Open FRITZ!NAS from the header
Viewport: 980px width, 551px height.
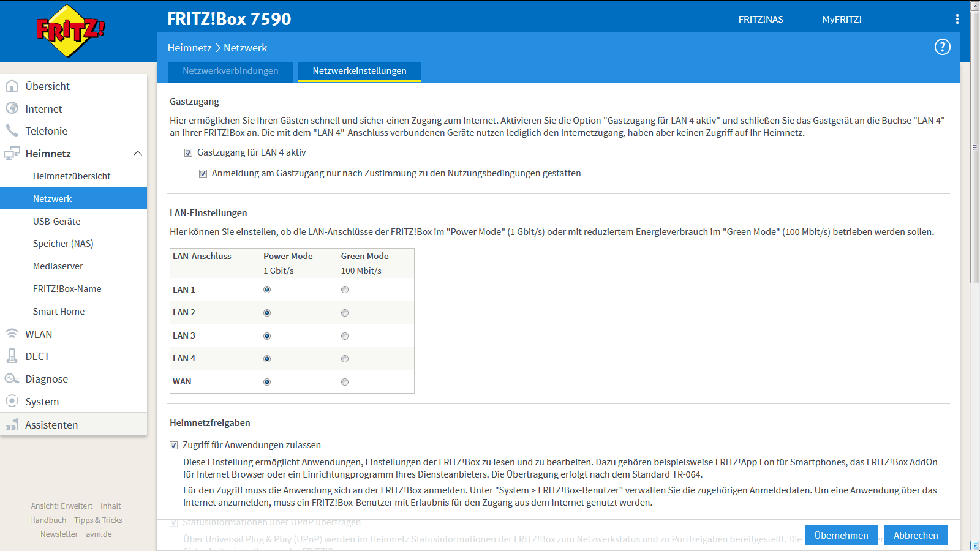[761, 20]
